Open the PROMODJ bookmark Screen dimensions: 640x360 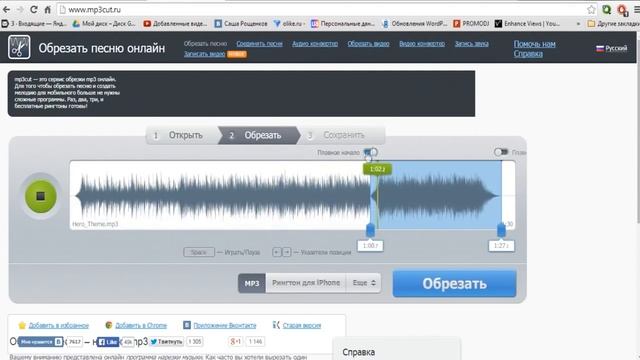point(471,24)
